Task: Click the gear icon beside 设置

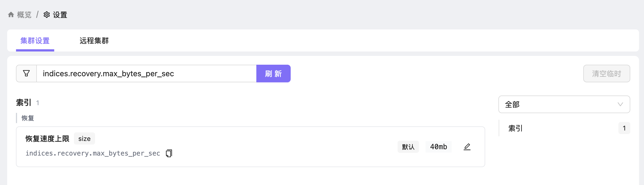Action: click(x=47, y=15)
